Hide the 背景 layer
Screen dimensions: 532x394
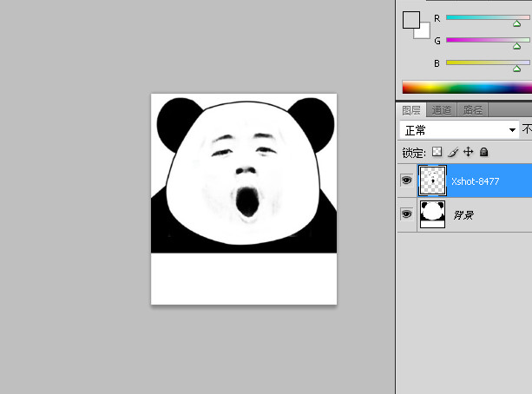point(406,214)
